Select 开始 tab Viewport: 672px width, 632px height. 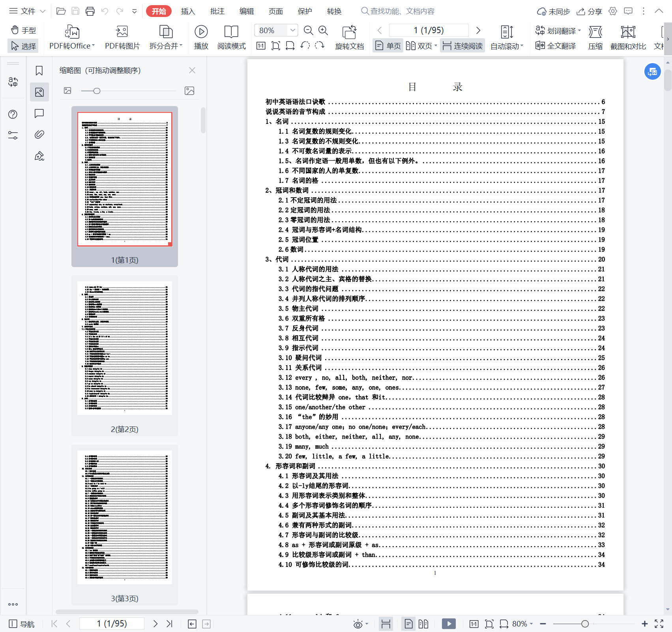click(x=159, y=11)
